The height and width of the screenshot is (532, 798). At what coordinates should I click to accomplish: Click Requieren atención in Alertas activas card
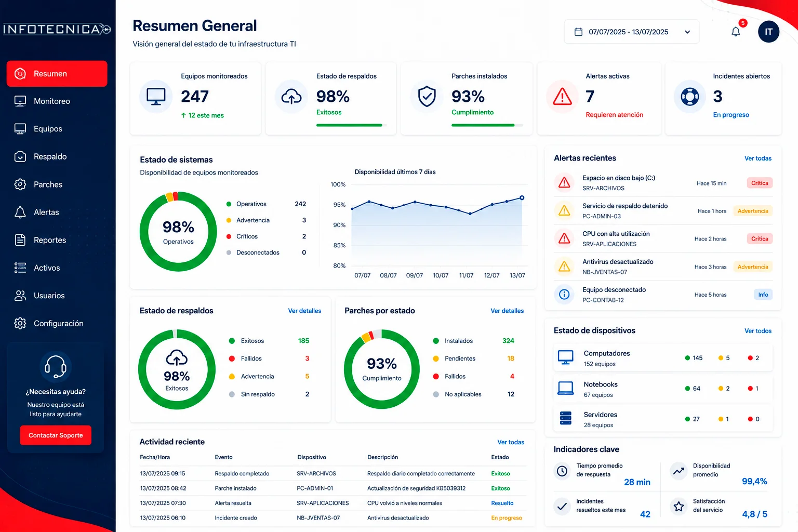(615, 115)
